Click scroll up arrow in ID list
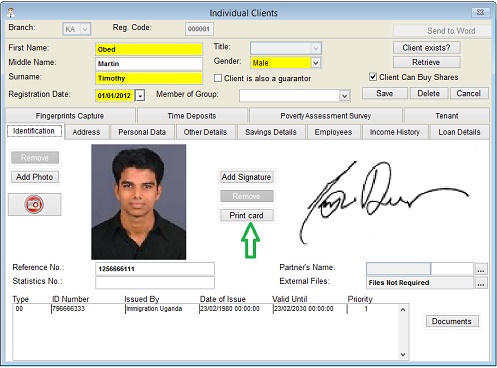This screenshot has width=497, height=368. coord(403,310)
